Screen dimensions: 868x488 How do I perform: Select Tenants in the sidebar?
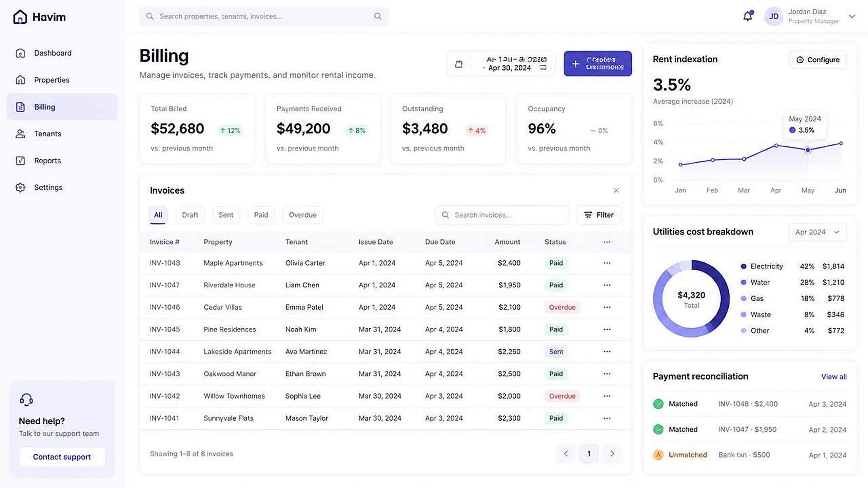pos(62,134)
